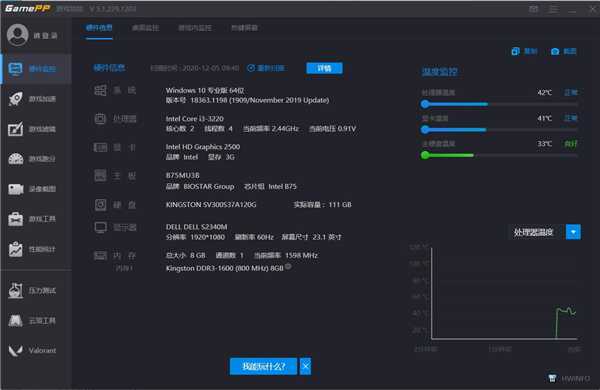
Task: Open game acceleration via rocket icon
Action: click(x=16, y=99)
